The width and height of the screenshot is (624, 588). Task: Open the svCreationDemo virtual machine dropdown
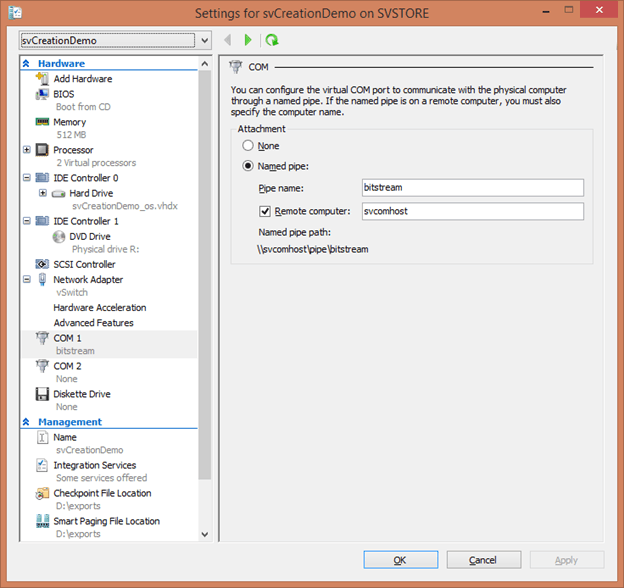(x=205, y=40)
